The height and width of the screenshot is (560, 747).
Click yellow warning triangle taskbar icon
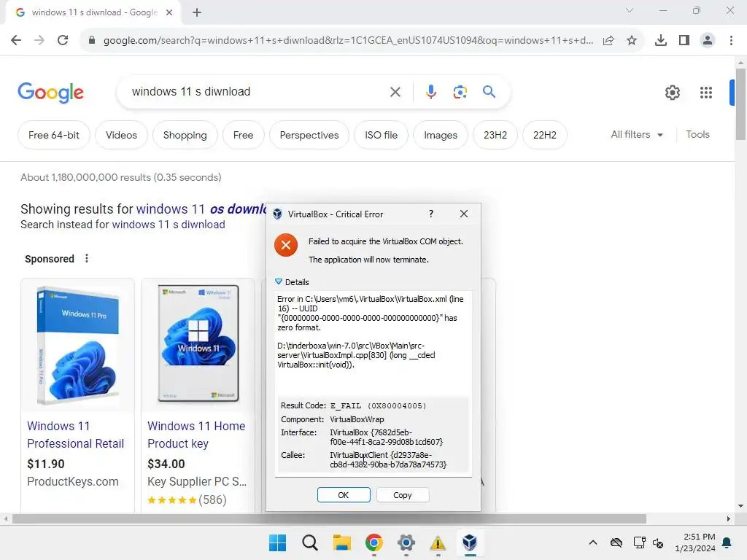click(x=438, y=542)
